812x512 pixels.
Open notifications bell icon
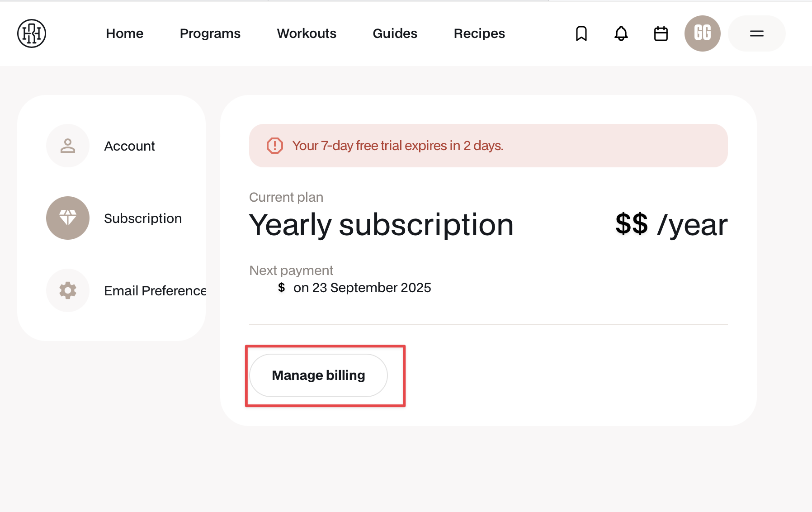[621, 33]
